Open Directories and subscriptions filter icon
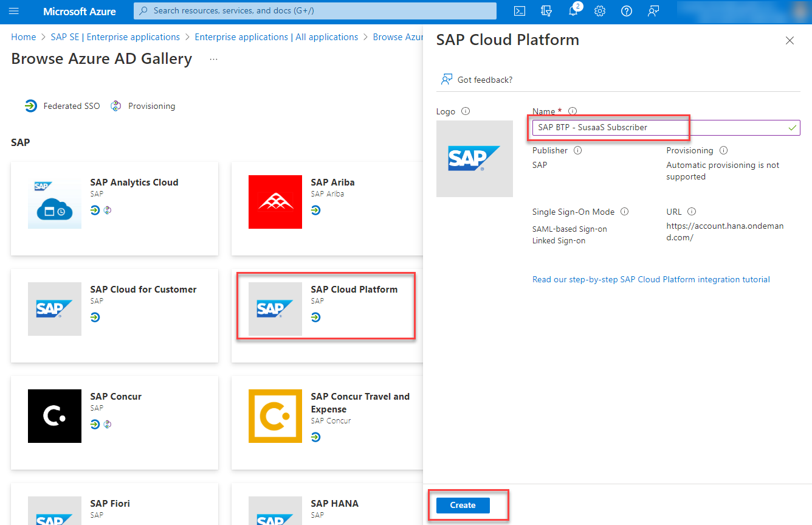Viewport: 812px width, 525px height. (x=546, y=11)
